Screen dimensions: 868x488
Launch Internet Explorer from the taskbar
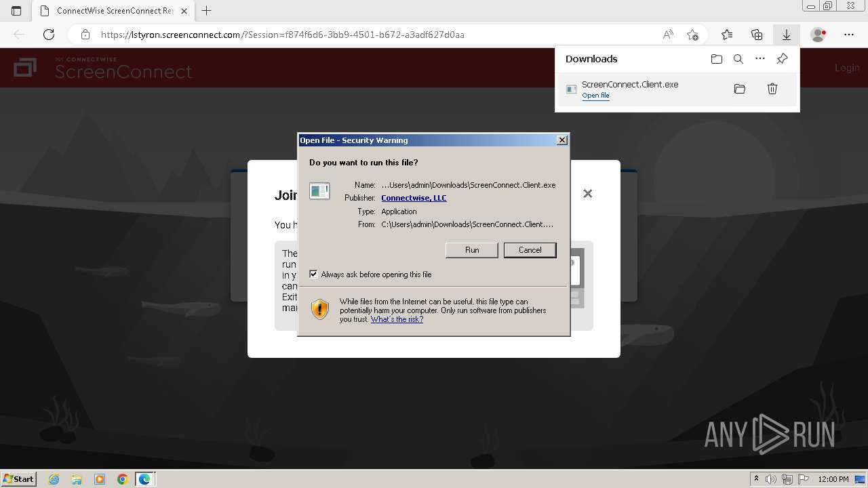tap(54, 479)
